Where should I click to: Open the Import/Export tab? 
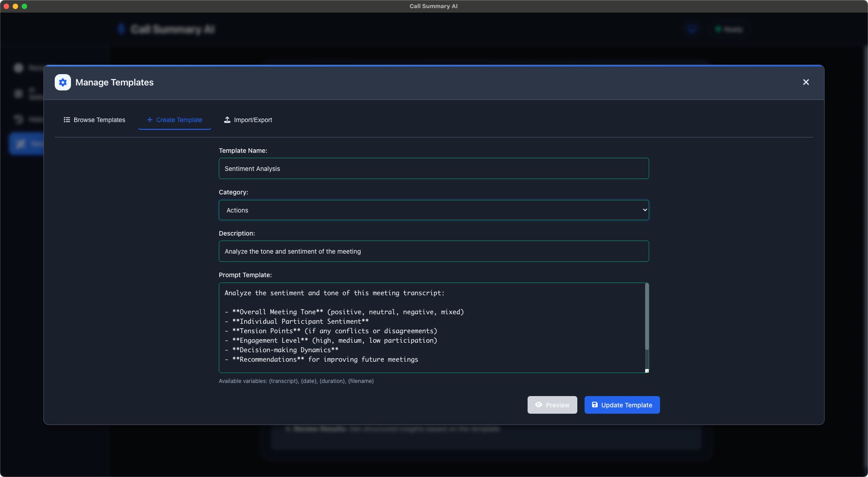click(248, 120)
